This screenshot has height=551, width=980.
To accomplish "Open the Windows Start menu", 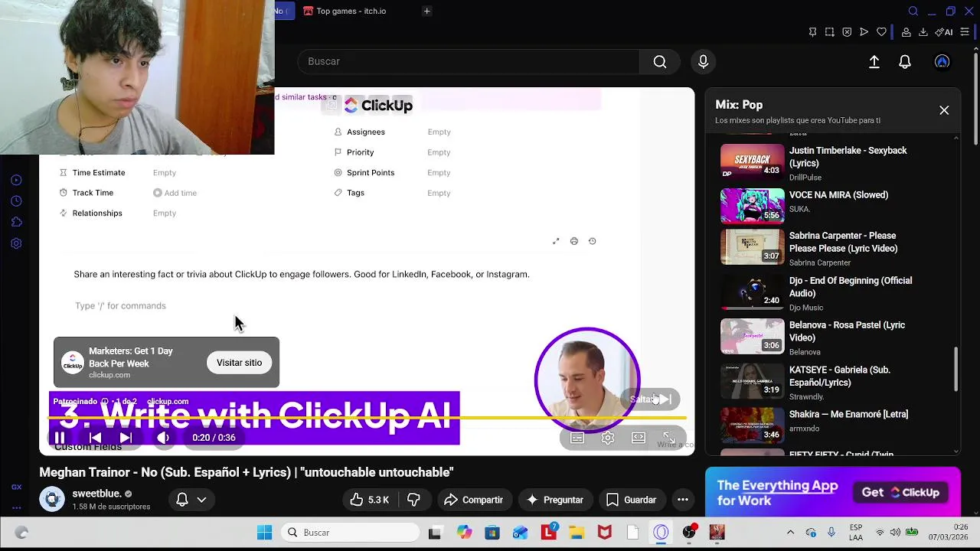I will tap(264, 533).
